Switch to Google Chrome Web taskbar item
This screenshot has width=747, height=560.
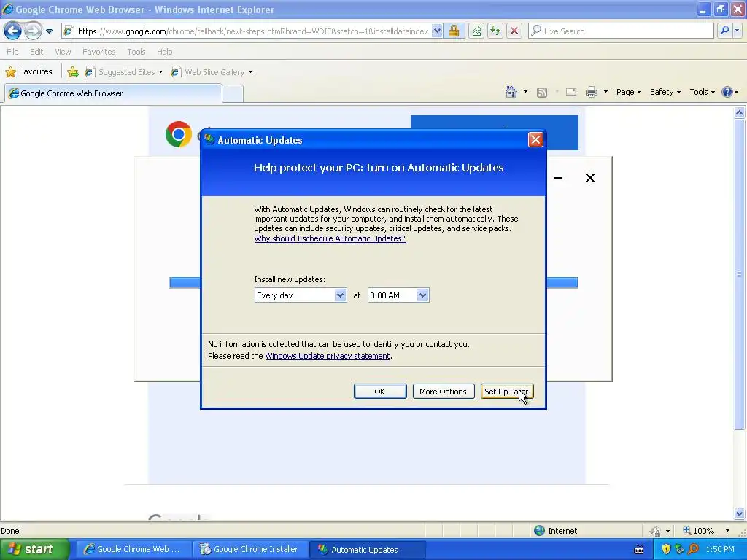click(x=133, y=550)
